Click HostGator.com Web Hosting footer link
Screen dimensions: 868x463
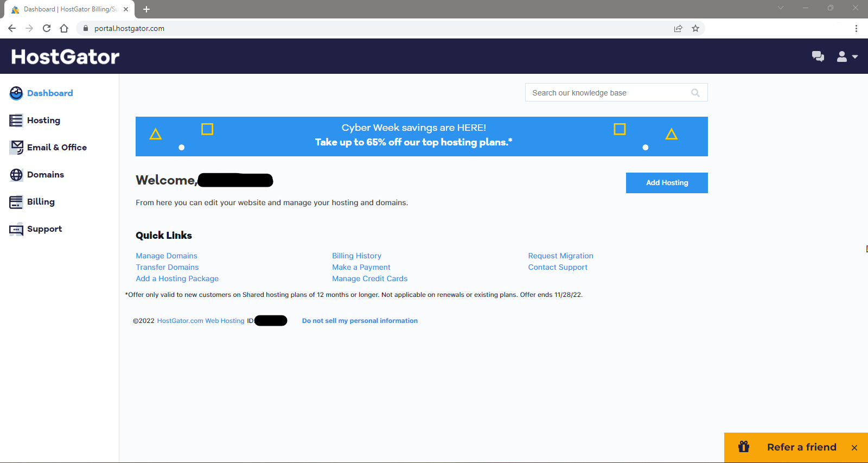click(201, 321)
